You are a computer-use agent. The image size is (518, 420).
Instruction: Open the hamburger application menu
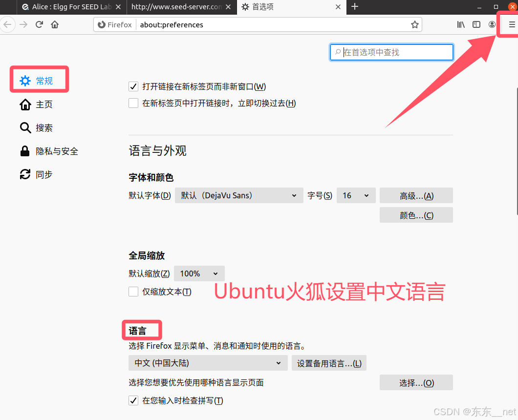(x=512, y=24)
